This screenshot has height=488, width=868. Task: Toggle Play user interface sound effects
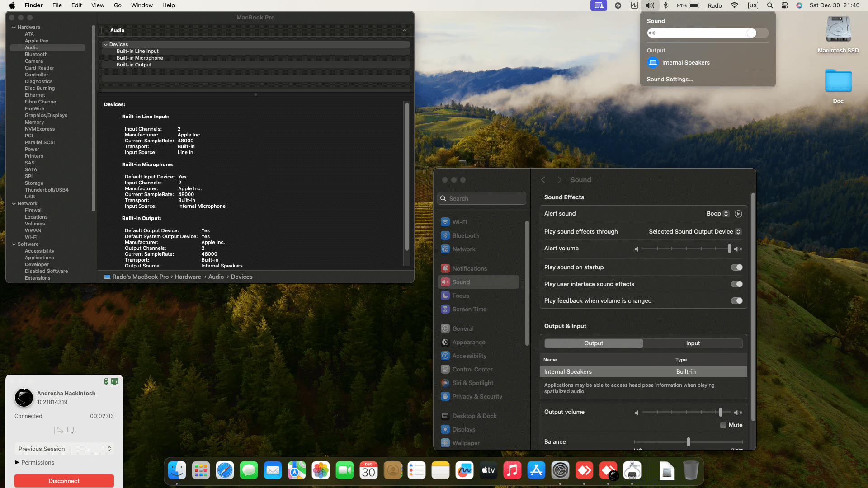736,284
